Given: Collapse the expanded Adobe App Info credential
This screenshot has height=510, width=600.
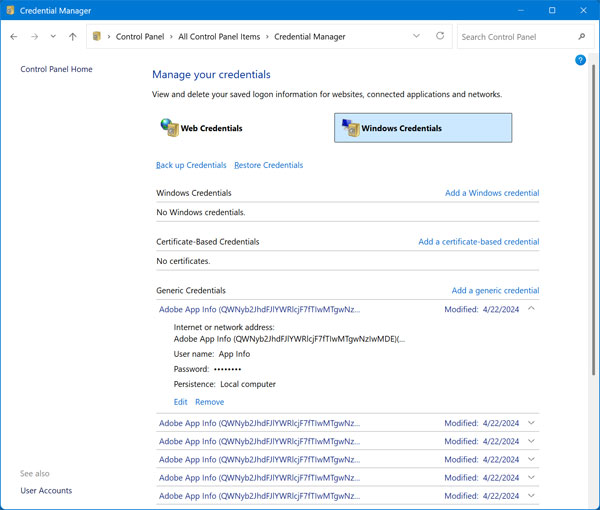Looking at the screenshot, I should tap(531, 308).
